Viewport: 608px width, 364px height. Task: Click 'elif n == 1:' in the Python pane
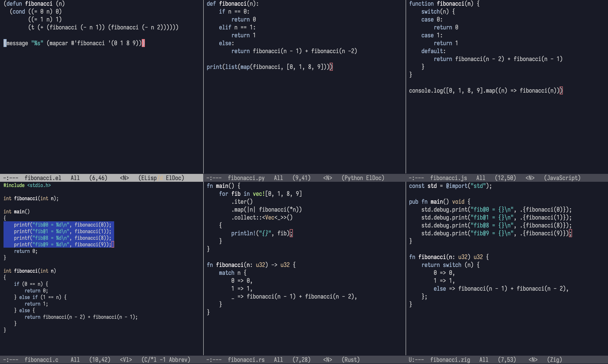coord(237,27)
